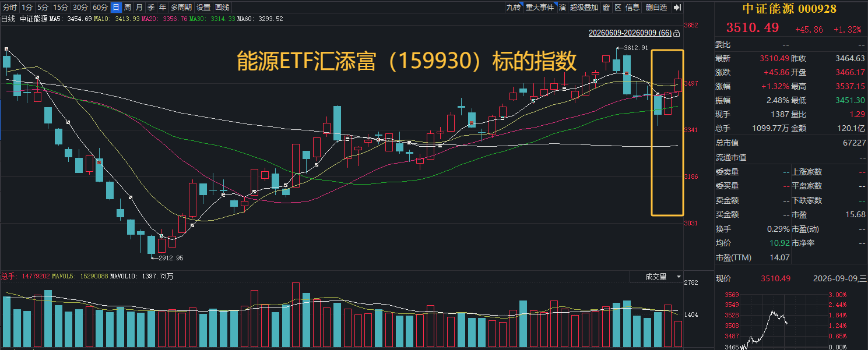Toggle the 九转 indicator
Image resolution: width=868 pixels, height=350 pixels.
click(513, 8)
